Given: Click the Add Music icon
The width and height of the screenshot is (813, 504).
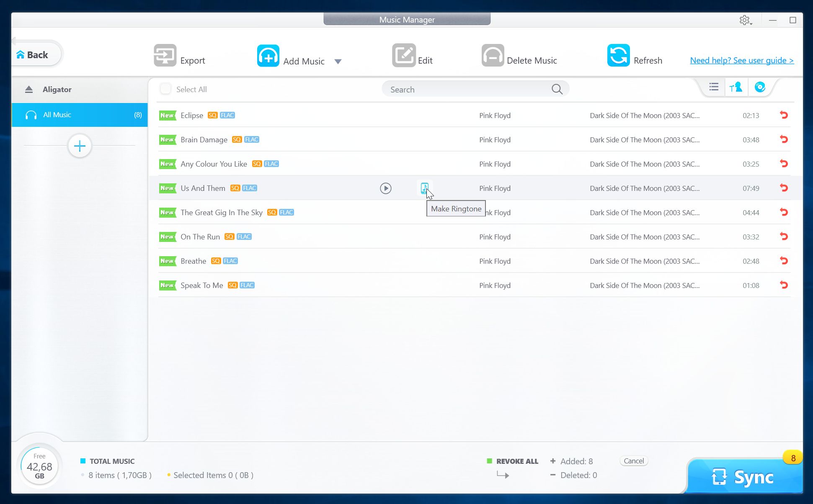Looking at the screenshot, I should [268, 56].
